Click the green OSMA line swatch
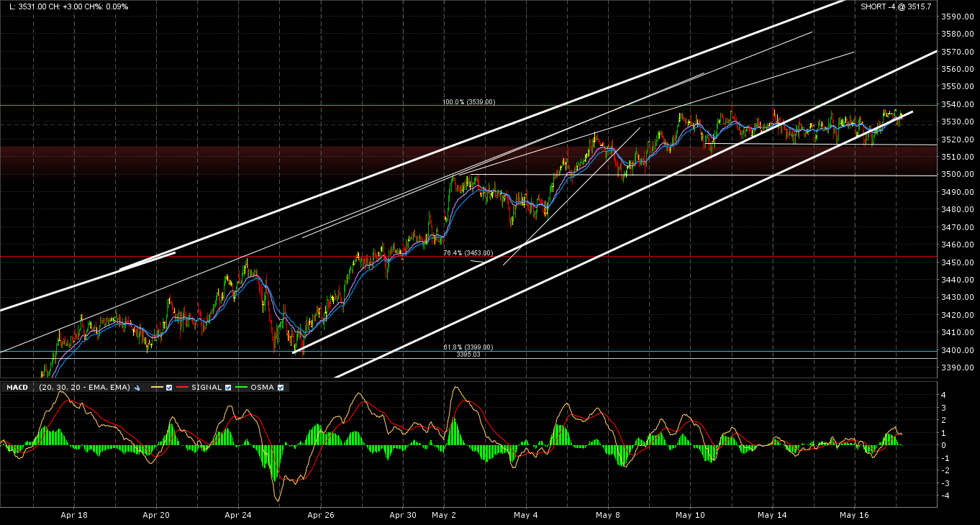 pyautogui.click(x=241, y=388)
